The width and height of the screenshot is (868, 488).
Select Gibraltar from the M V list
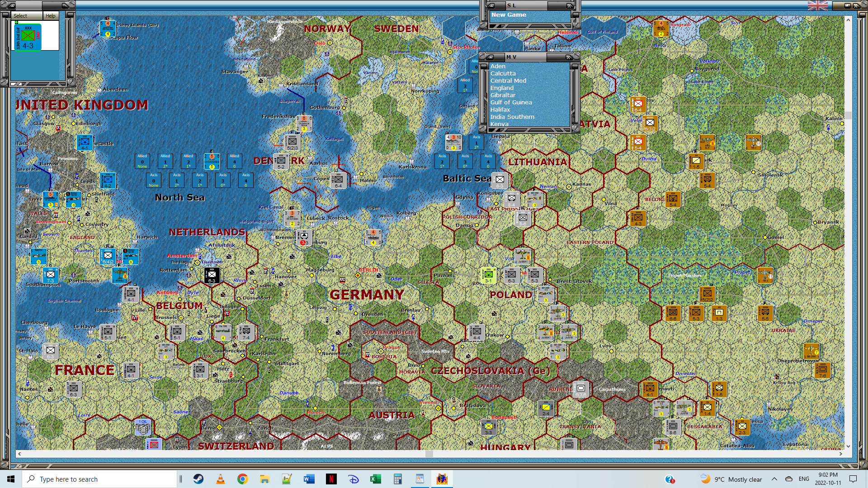click(503, 95)
